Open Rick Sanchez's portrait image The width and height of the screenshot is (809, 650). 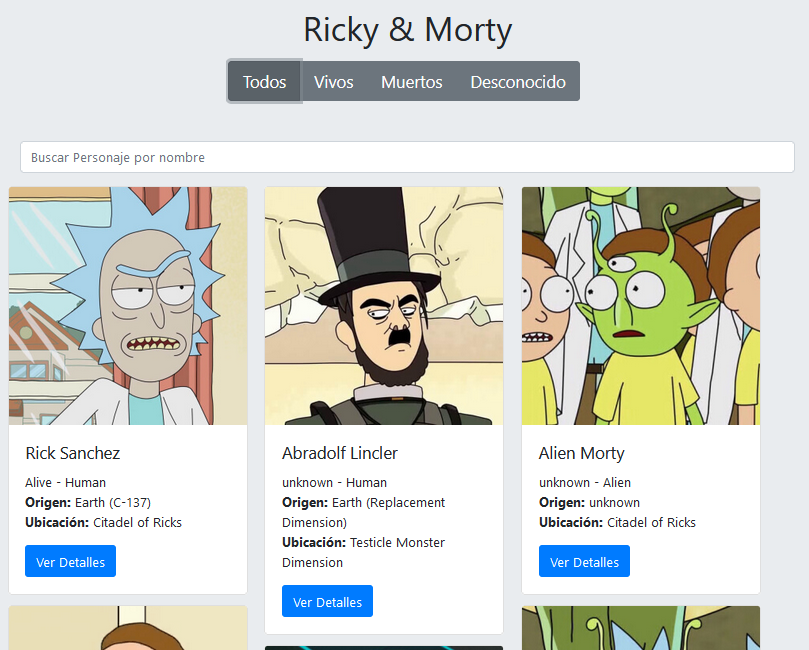[127, 306]
